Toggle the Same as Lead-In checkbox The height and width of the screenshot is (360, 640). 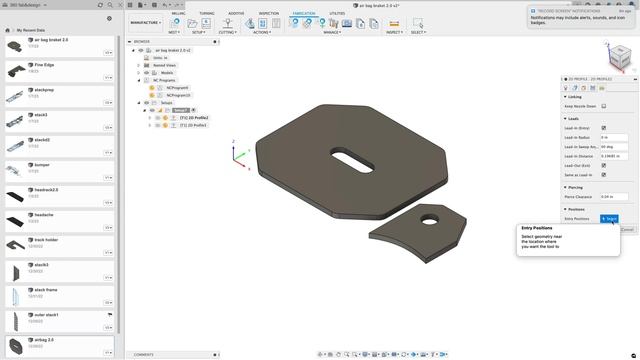pos(604,175)
